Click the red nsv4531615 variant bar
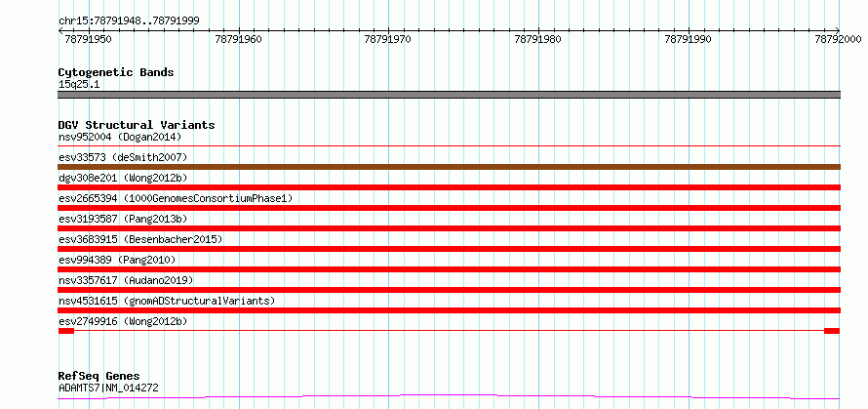The image size is (868, 409). point(449,310)
